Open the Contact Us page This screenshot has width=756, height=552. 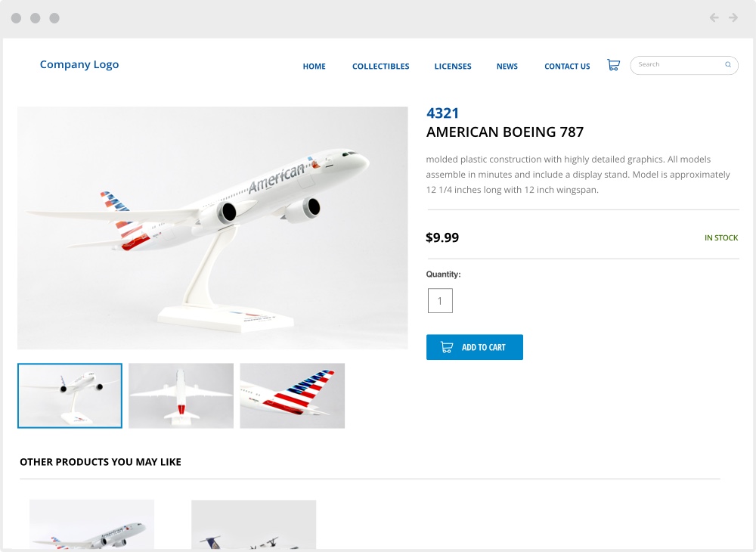pos(567,67)
